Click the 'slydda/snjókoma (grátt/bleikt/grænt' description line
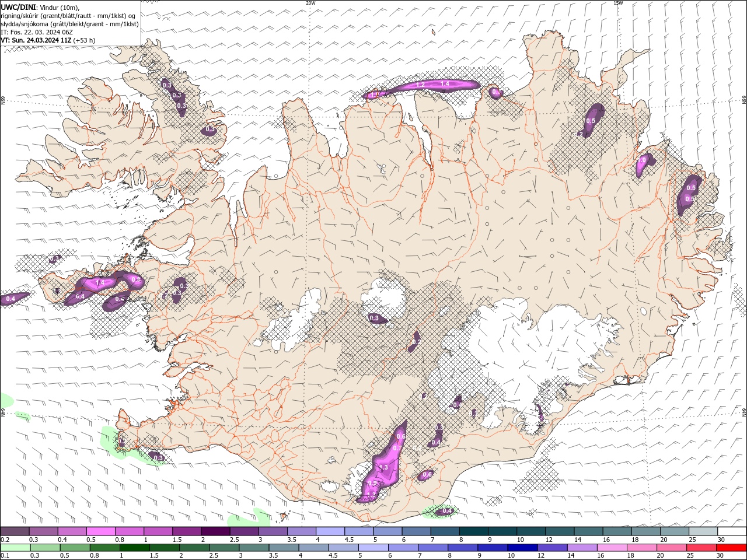 point(70,24)
